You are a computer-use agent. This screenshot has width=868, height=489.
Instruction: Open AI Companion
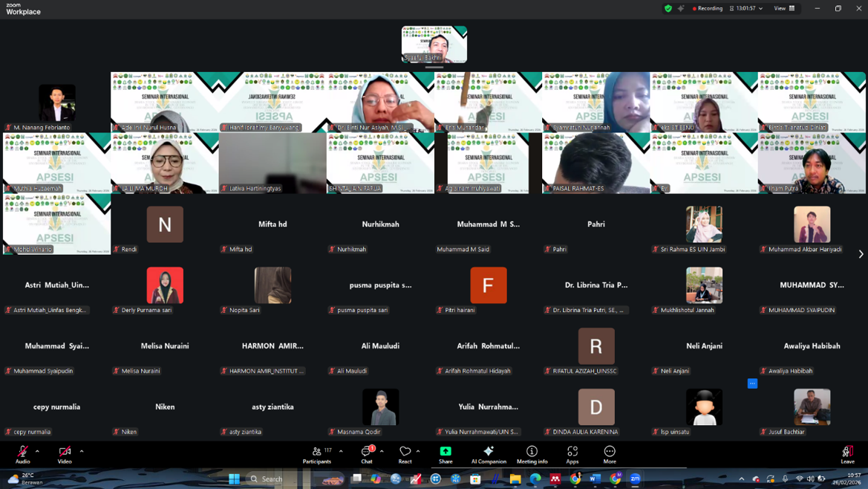coord(489,454)
